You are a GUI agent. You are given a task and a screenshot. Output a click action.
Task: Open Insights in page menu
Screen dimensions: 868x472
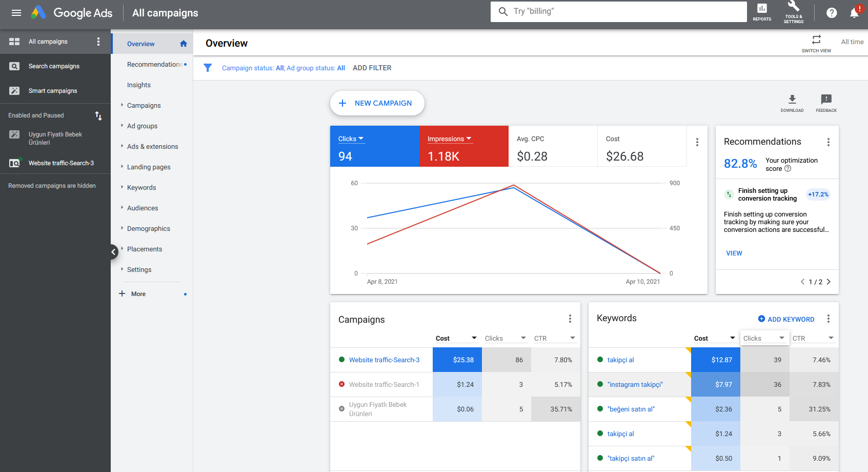pos(139,85)
